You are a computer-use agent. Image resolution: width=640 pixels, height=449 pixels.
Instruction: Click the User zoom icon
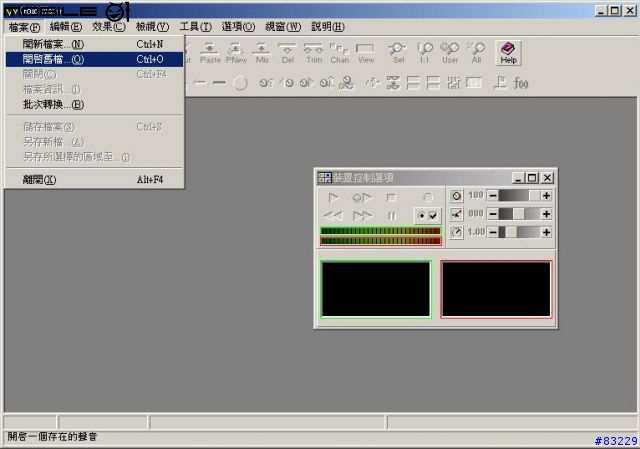pos(450,53)
